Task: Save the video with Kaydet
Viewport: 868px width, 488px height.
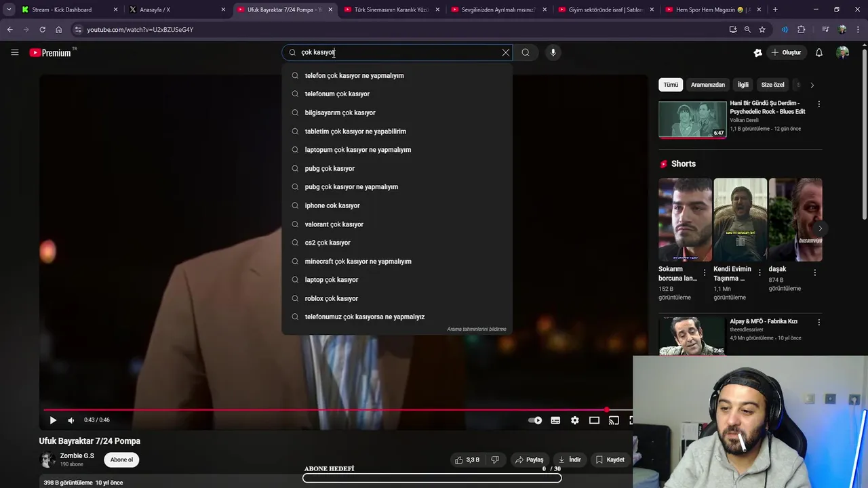Action: pyautogui.click(x=610, y=460)
